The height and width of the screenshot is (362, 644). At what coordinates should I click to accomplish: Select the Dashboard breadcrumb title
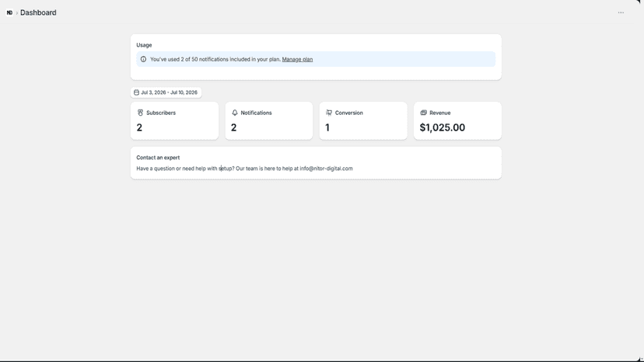(x=38, y=12)
